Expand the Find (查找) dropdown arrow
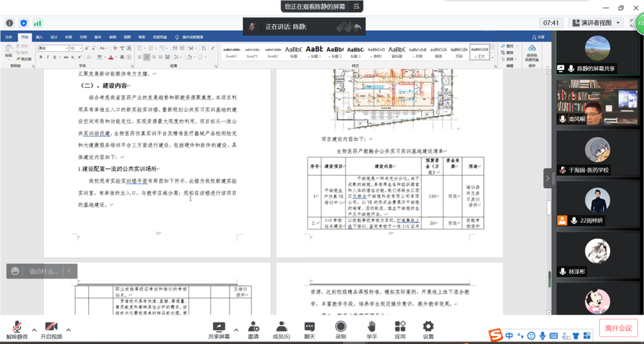This screenshot has height=344, width=644. 517,46
